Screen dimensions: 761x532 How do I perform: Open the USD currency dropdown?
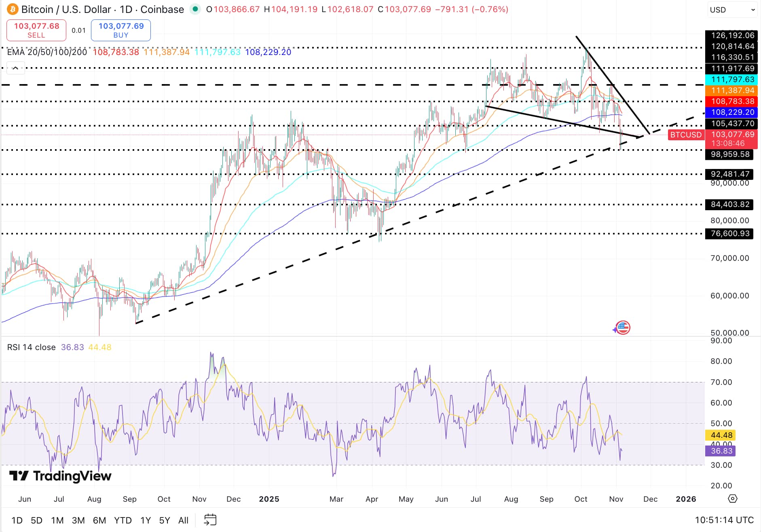[731, 10]
